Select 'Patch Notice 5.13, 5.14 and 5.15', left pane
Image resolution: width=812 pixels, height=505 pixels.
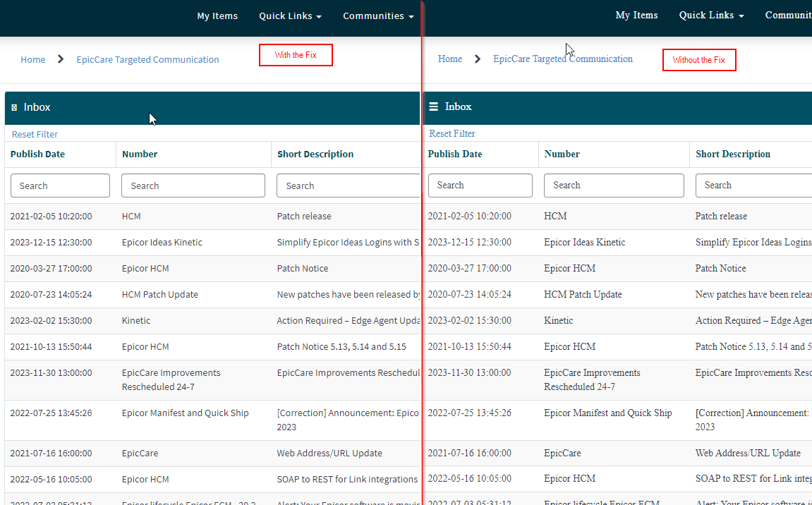pyautogui.click(x=341, y=346)
